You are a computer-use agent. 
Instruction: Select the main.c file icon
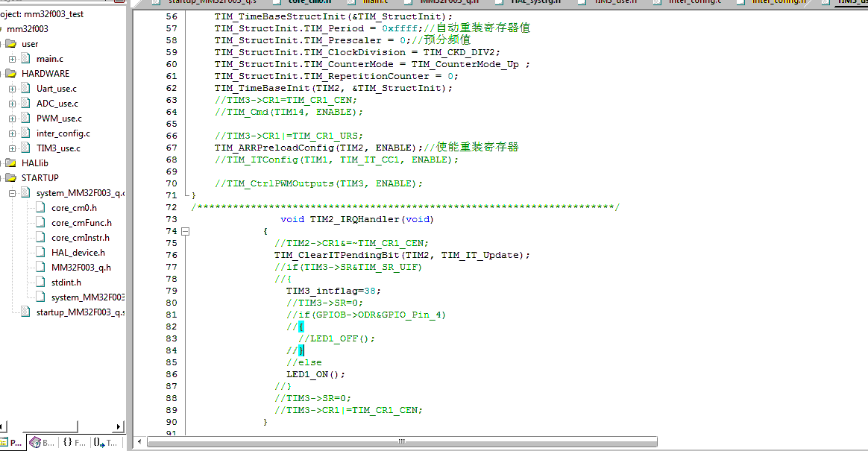pyautogui.click(x=25, y=58)
